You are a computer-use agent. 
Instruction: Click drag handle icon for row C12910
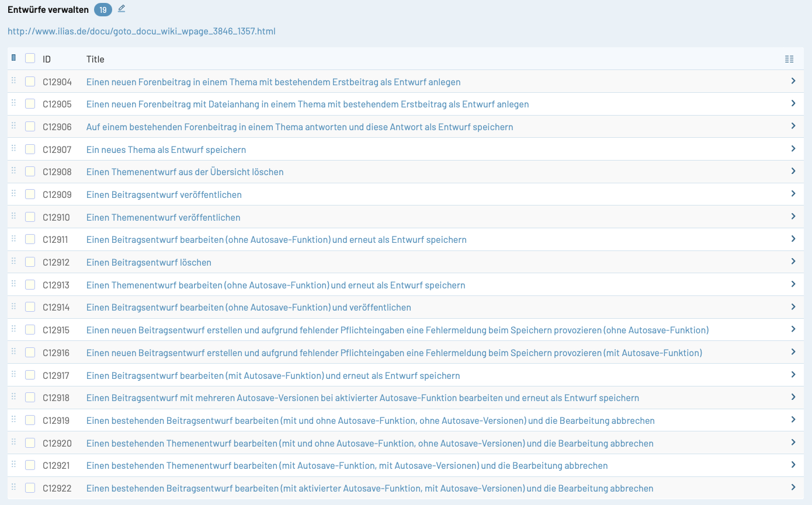tap(13, 217)
